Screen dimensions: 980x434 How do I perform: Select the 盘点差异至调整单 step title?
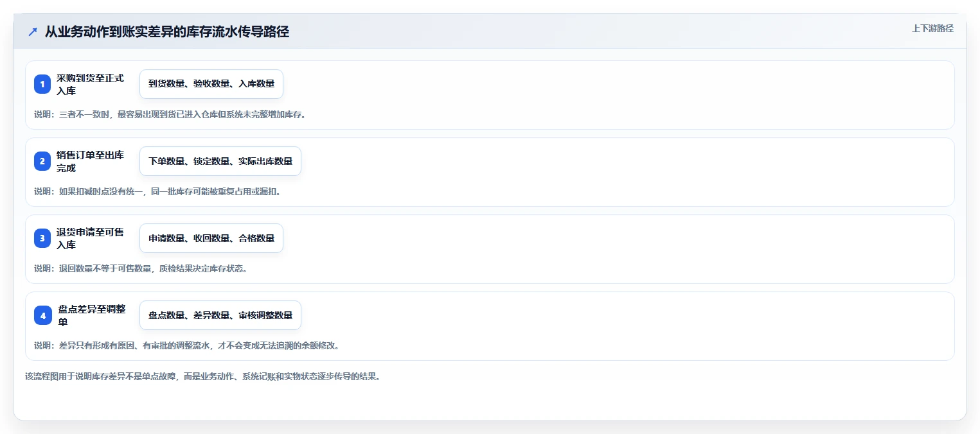pos(91,315)
